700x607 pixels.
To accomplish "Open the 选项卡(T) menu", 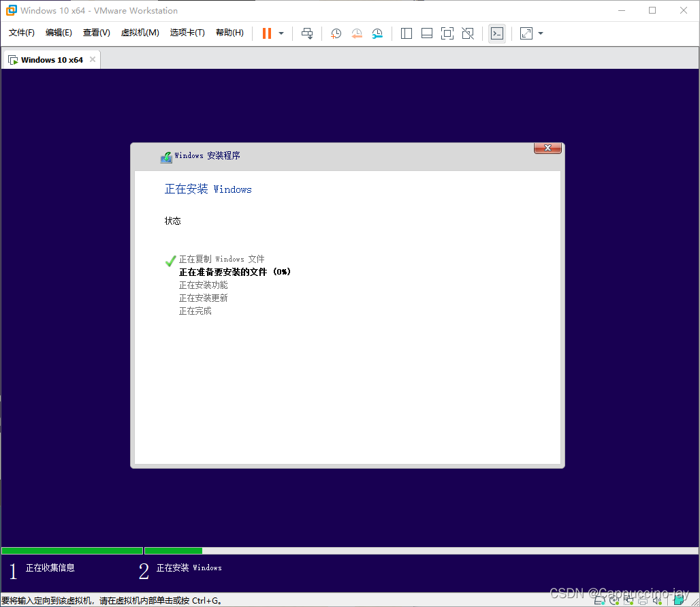I will point(187,32).
